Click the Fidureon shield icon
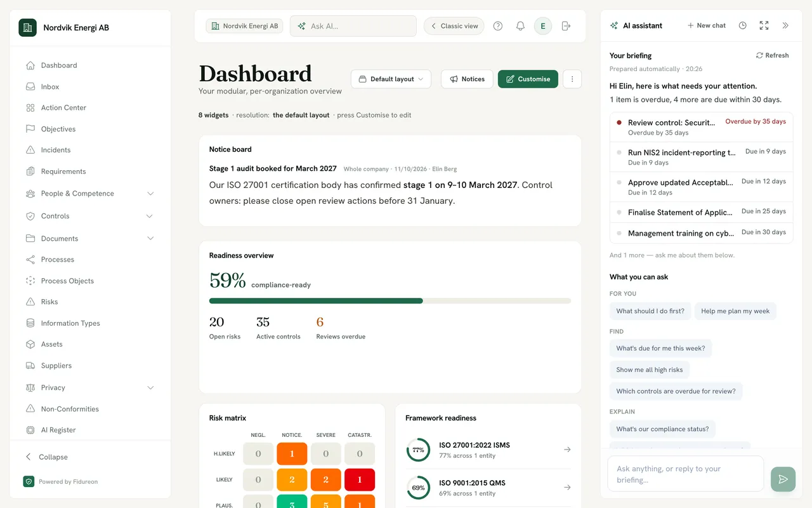This screenshot has height=508, width=812. click(29, 481)
